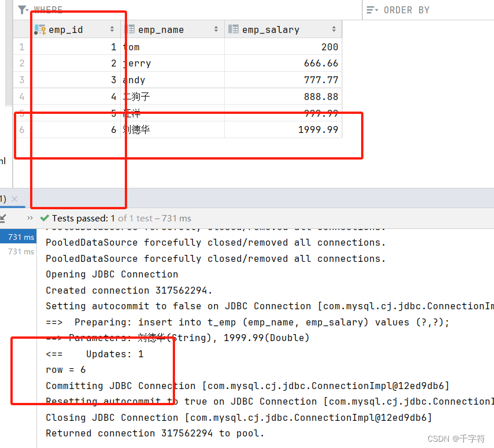Select emp_name column header
494x448 pixels.
172,29
